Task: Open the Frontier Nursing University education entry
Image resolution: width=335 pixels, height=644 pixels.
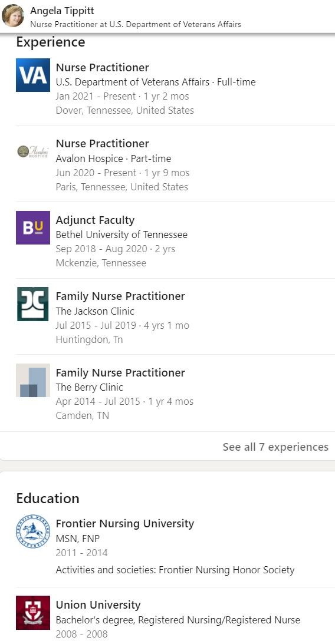Action: pyautogui.click(x=125, y=524)
